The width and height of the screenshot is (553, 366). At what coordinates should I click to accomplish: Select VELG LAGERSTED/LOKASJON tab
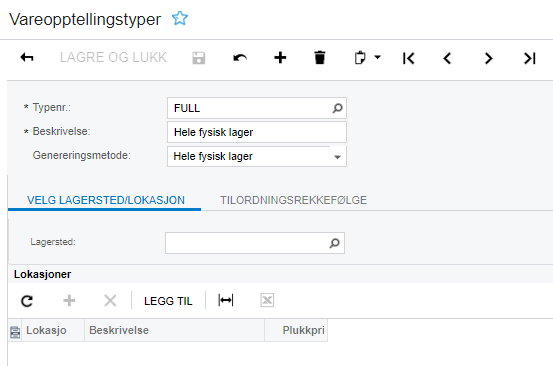[106, 200]
